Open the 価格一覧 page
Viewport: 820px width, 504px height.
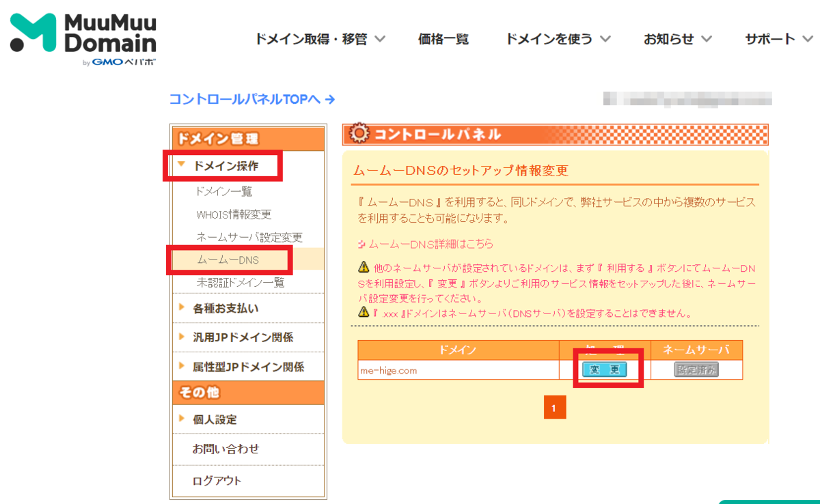click(x=443, y=39)
